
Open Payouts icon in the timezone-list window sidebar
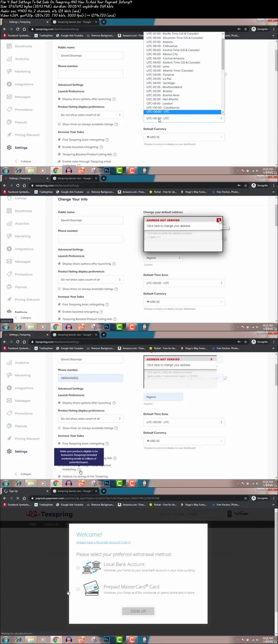(9, 122)
